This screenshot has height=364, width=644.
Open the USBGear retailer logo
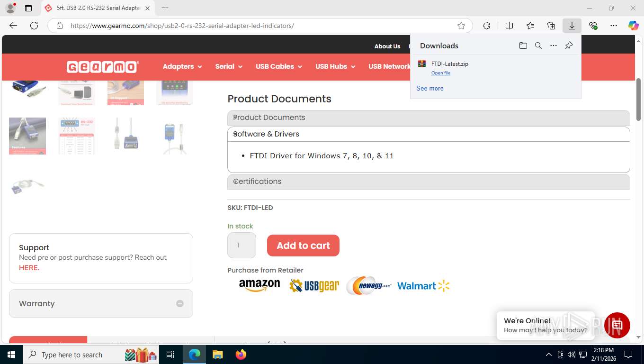(x=314, y=285)
